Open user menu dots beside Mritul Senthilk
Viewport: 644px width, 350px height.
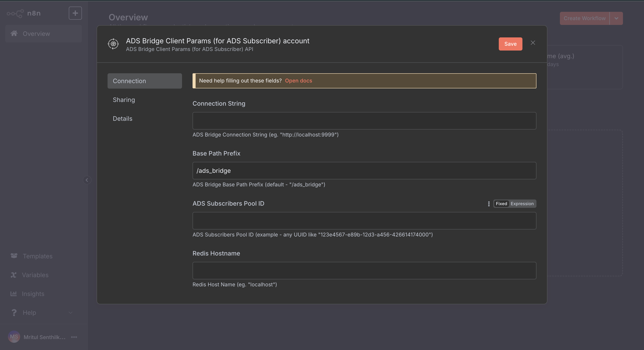(74, 337)
